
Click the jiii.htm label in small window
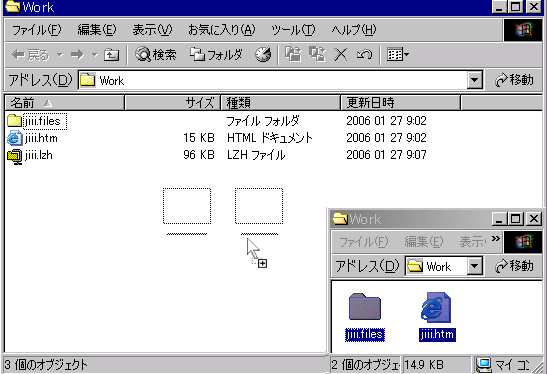[x=437, y=335]
